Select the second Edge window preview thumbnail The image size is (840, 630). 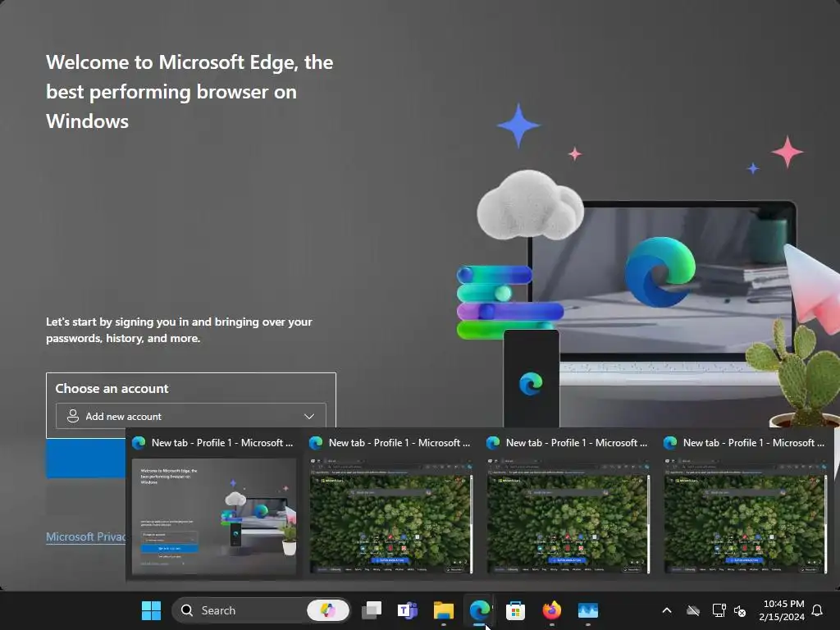pyautogui.click(x=391, y=517)
